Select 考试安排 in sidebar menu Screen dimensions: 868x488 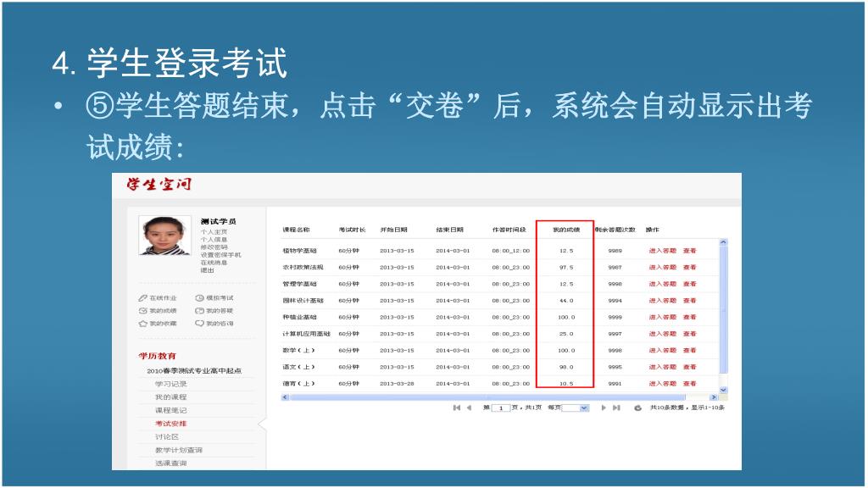(x=171, y=424)
